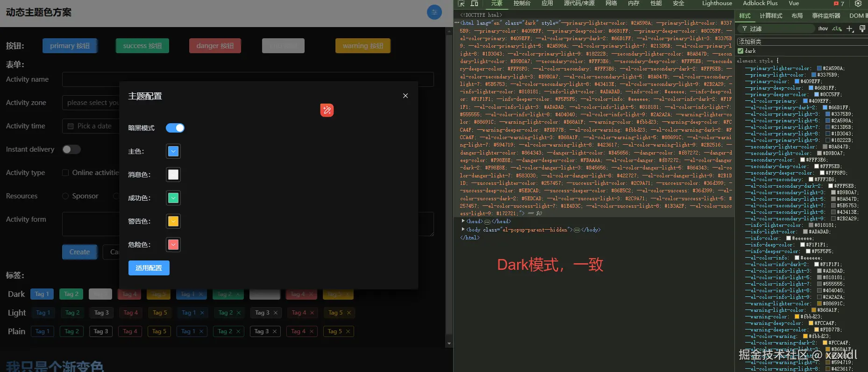
Task: Remove Light row Tag 2 with its x
Action: (x=239, y=313)
